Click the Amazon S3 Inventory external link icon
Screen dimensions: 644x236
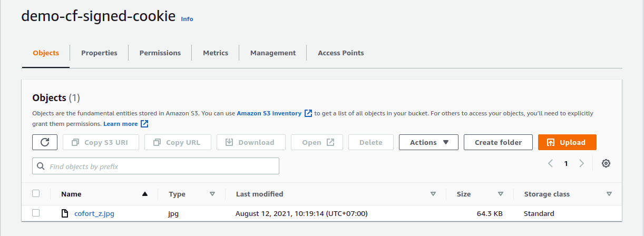tap(309, 113)
